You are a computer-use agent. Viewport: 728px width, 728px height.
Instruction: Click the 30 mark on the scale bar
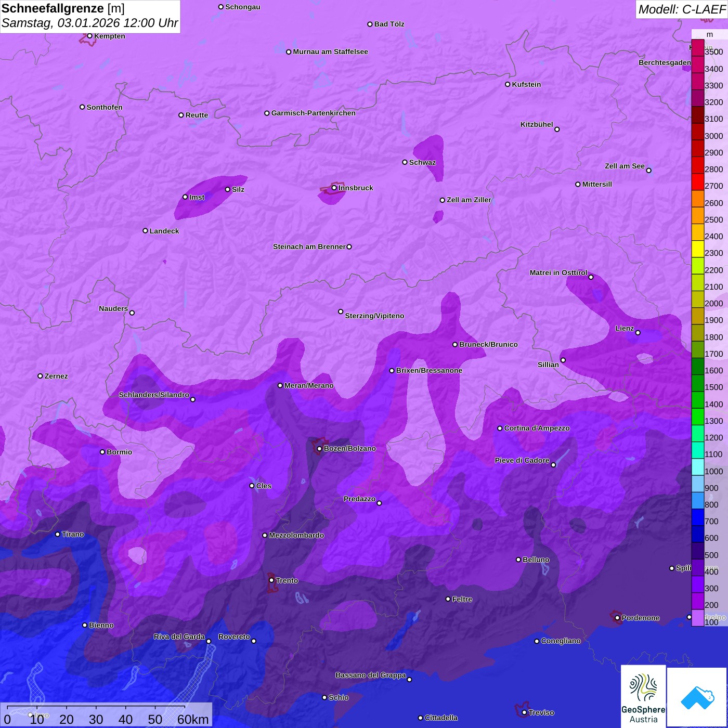(x=96, y=719)
